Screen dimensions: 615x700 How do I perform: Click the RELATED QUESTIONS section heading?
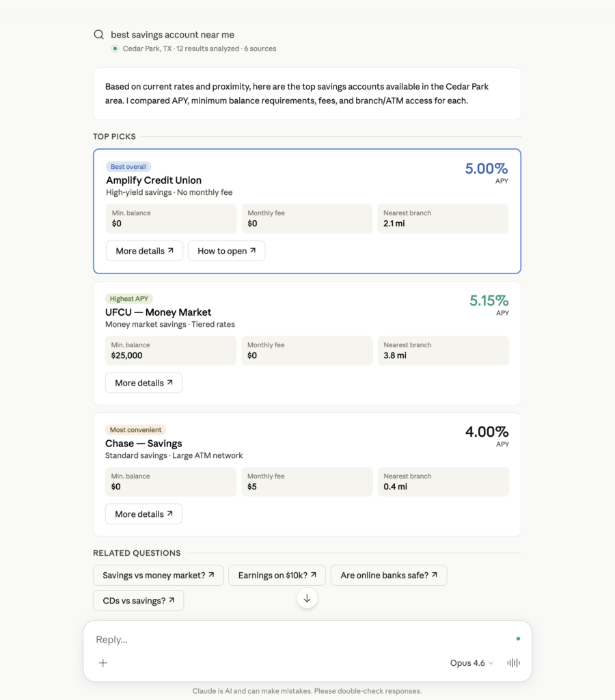tap(137, 553)
